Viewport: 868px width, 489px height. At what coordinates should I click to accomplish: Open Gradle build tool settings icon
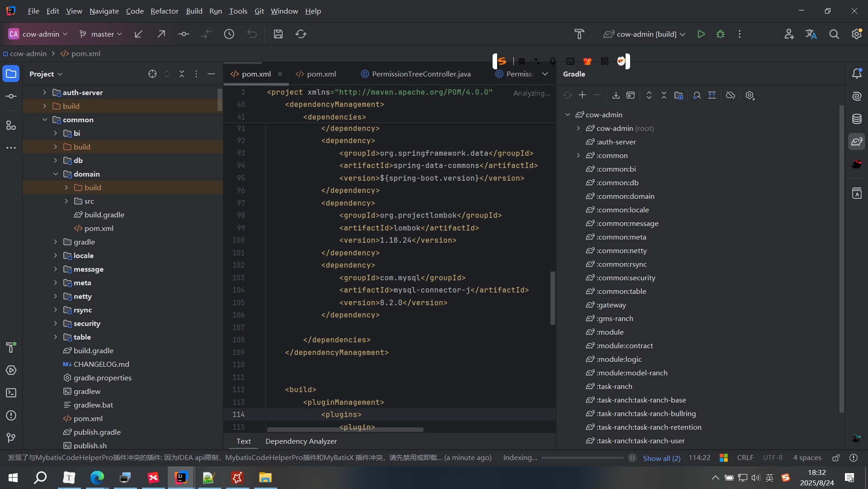point(749,95)
